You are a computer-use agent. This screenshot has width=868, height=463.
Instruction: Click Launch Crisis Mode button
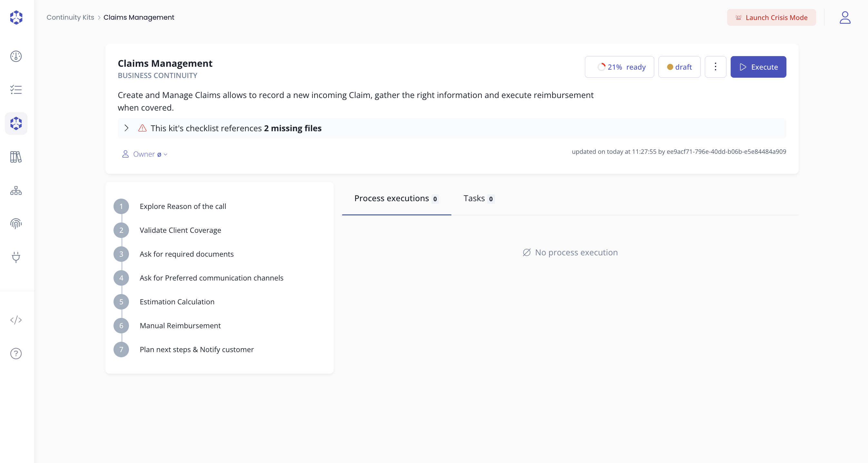point(771,17)
